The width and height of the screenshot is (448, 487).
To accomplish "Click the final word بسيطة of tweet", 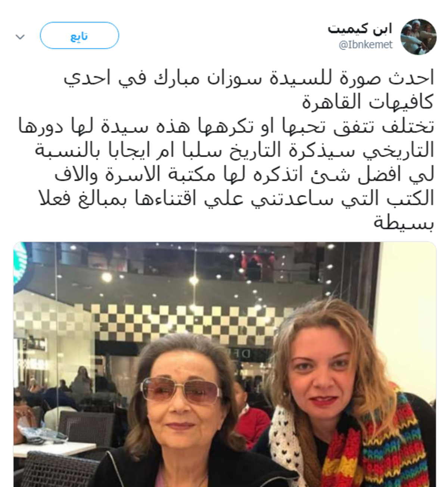I will [x=404, y=223].
